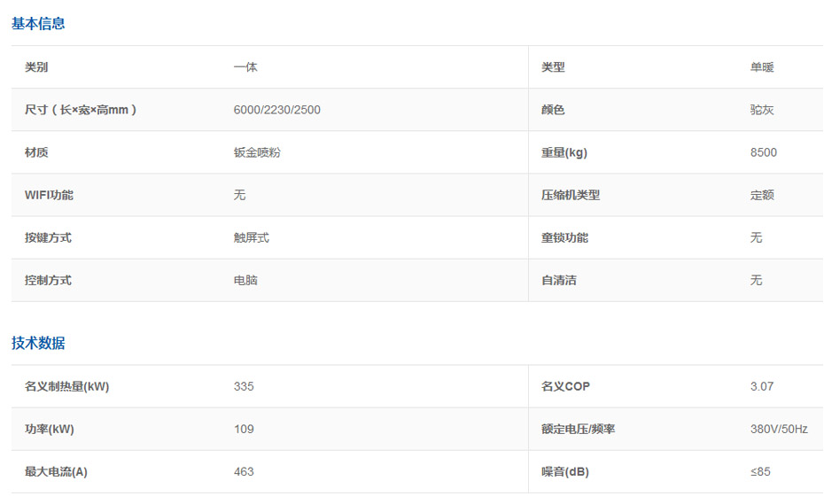Viewport: 824px width, 504px height.
Task: Select the 6000/2230/2500 dimension value
Action: pyautogui.click(x=276, y=110)
